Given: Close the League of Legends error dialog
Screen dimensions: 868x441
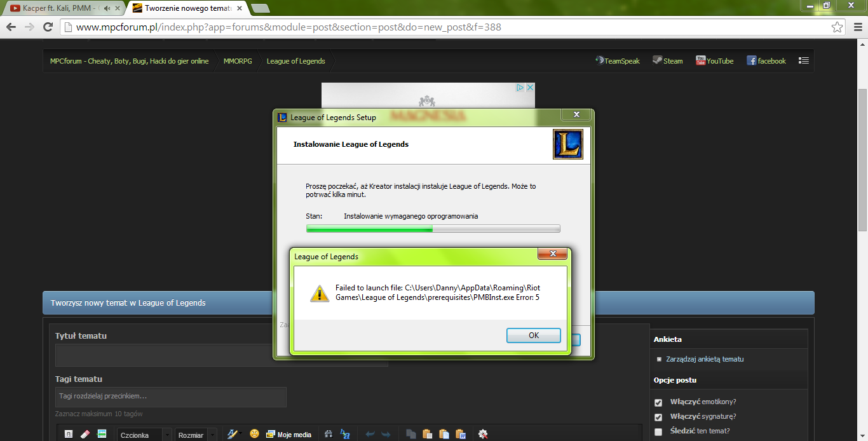Looking at the screenshot, I should coord(552,254).
